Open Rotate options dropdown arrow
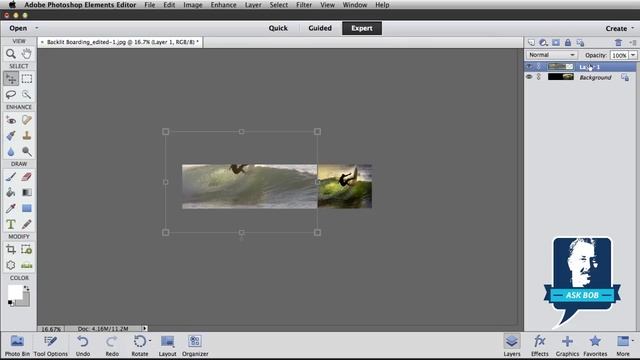The height and width of the screenshot is (360, 640). 150,340
